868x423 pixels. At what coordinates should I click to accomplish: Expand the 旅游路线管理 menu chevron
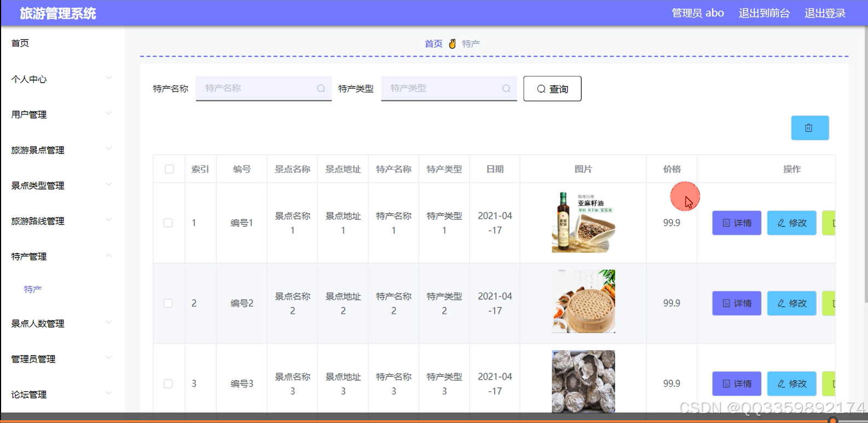[108, 220]
